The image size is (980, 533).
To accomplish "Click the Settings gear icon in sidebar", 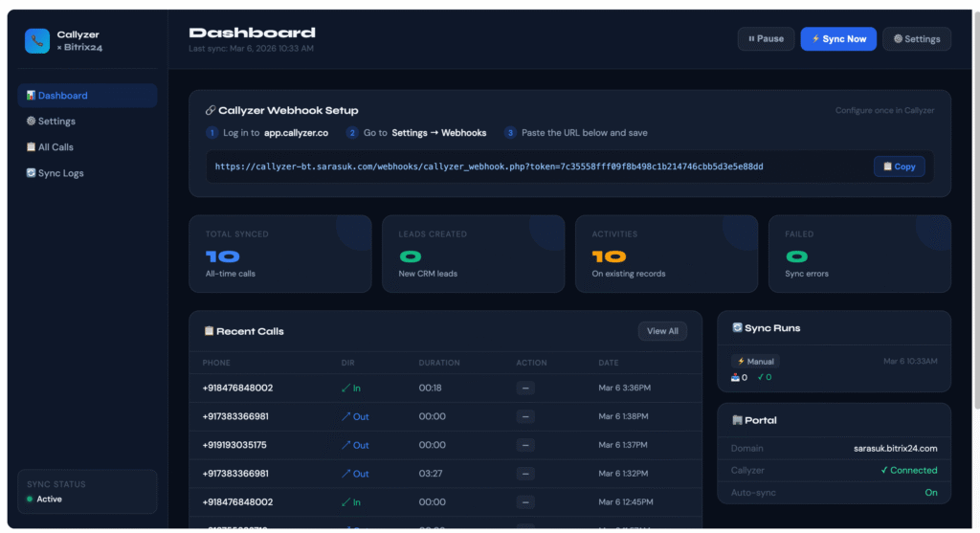I will tap(31, 122).
